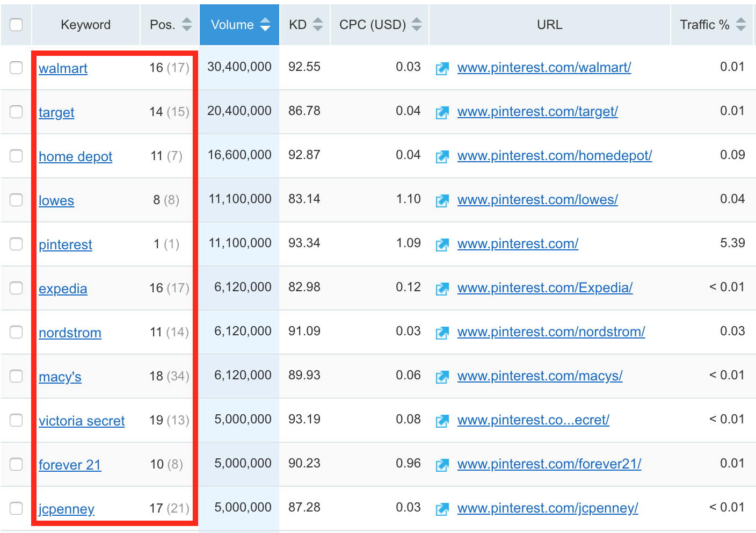Visit www.pinterest.com/nordstrom/ URL
756x533 pixels.
tap(551, 332)
